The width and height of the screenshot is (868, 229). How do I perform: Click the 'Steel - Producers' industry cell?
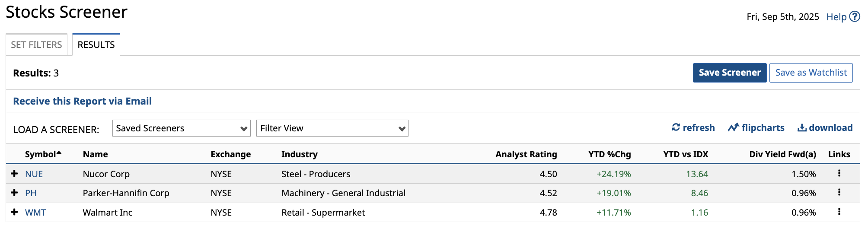click(x=316, y=174)
